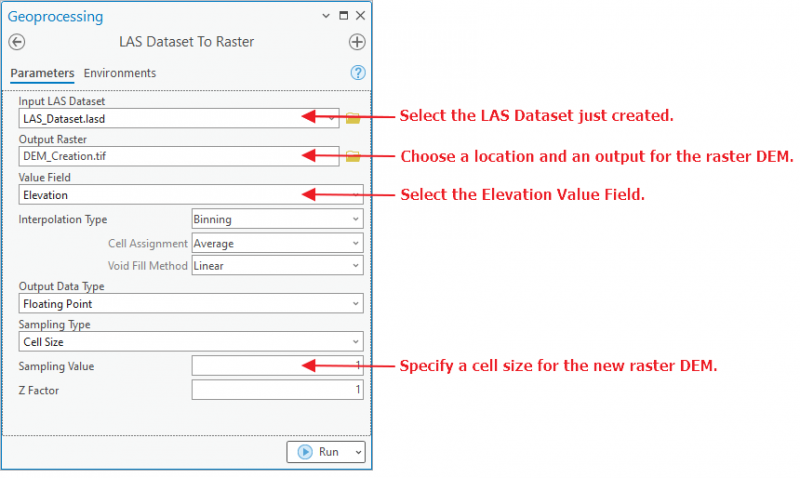The height and width of the screenshot is (478, 800).
Task: Expand the Input LAS Dataset dropdown
Action: pyautogui.click(x=331, y=118)
